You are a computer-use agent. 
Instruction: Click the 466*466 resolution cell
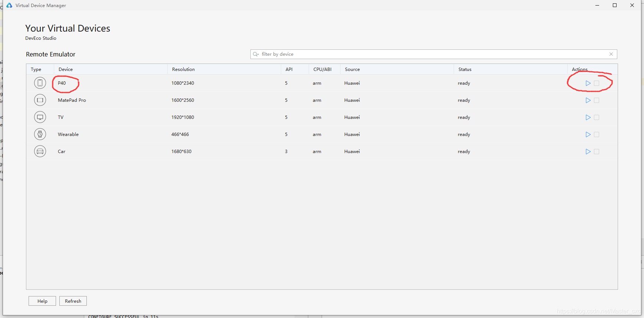(x=180, y=134)
